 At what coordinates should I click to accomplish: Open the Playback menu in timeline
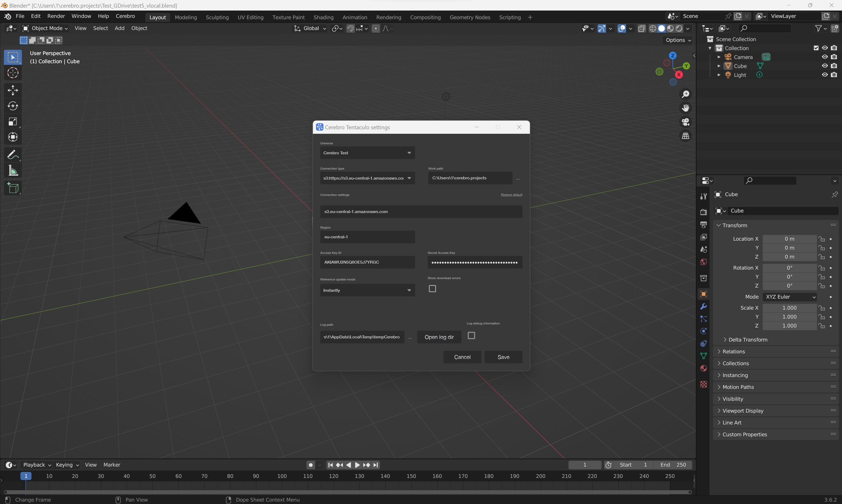click(37, 465)
